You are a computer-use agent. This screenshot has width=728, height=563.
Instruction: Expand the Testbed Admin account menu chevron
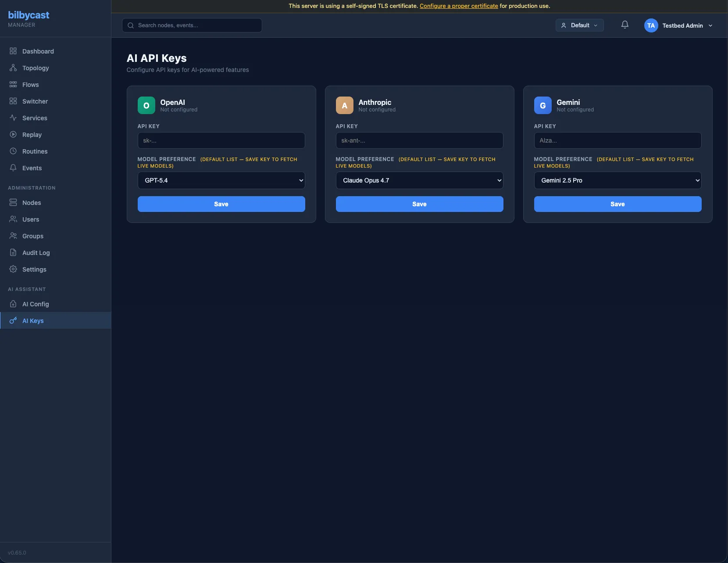(x=710, y=26)
